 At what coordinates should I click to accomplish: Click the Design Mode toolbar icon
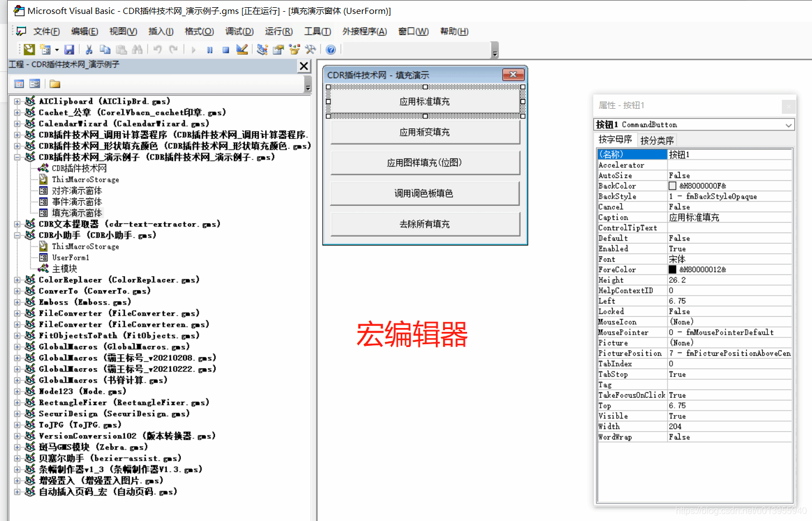coord(241,50)
